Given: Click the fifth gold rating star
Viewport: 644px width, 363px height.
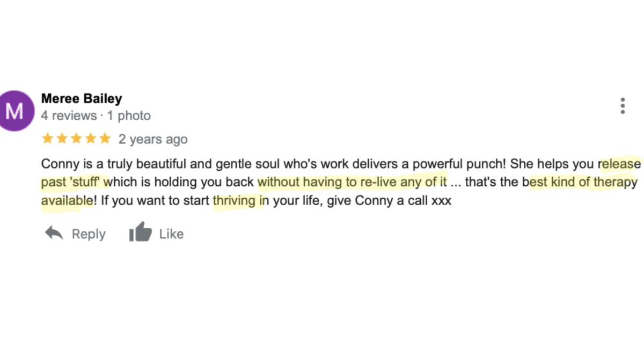Looking at the screenshot, I should pos(105,139).
